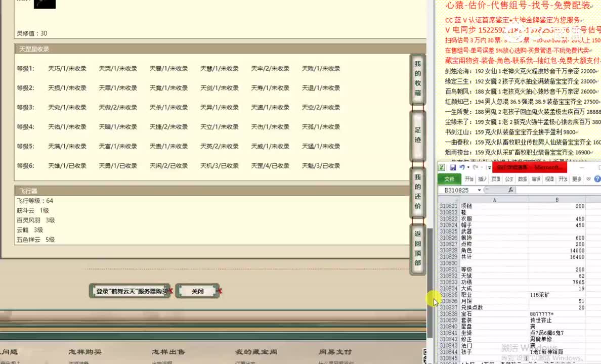The height and width of the screenshot is (364, 601).
Task: Open the Customize Quick Access Toolbar dropdown
Action: 489,167
